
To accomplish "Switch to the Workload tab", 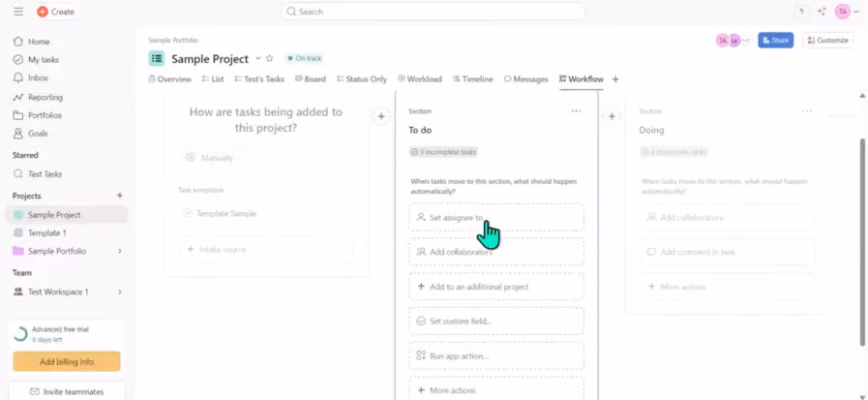I will coord(420,79).
